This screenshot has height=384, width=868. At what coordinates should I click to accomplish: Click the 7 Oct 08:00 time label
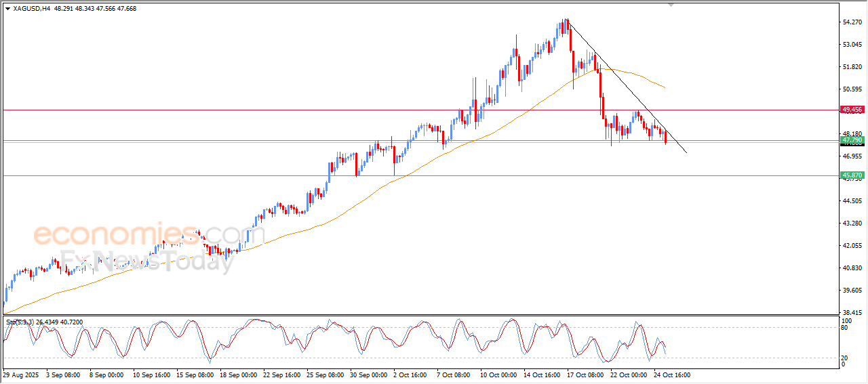[x=455, y=374]
